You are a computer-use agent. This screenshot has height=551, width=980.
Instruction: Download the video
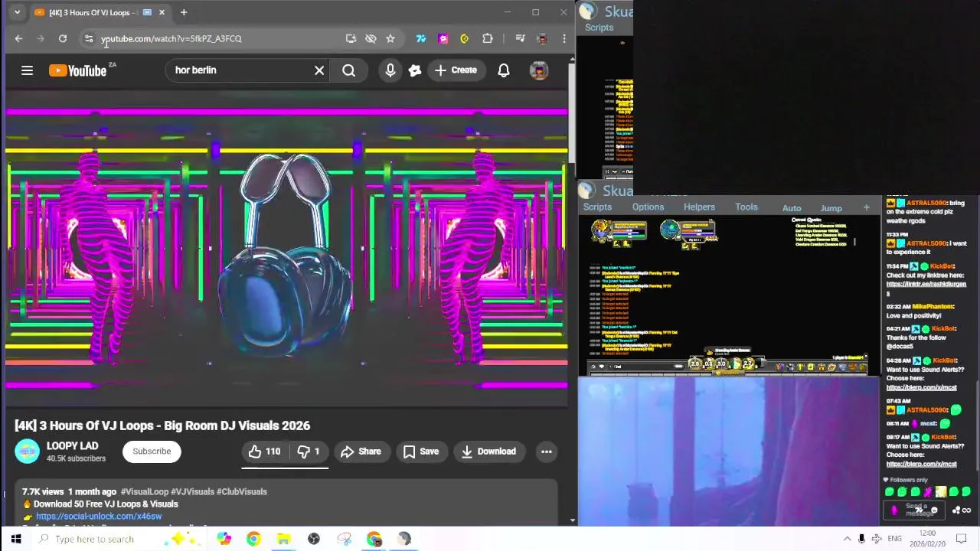488,452
